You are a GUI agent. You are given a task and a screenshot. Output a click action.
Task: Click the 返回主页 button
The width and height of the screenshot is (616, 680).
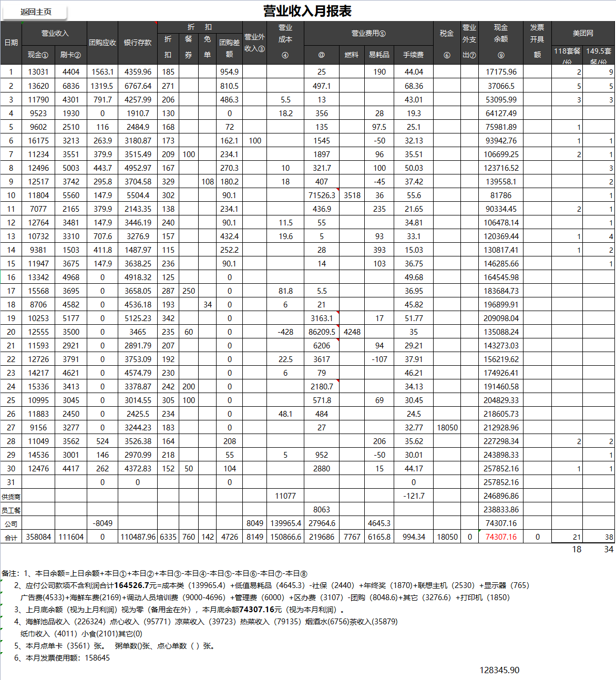35,12
